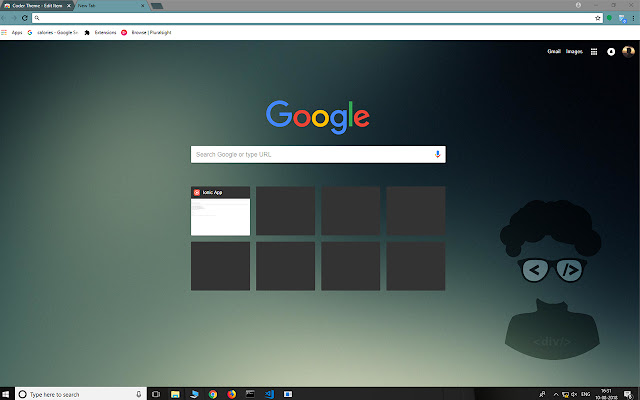Click the green circle extension icon
This screenshot has width=640, height=400.
coord(609,18)
